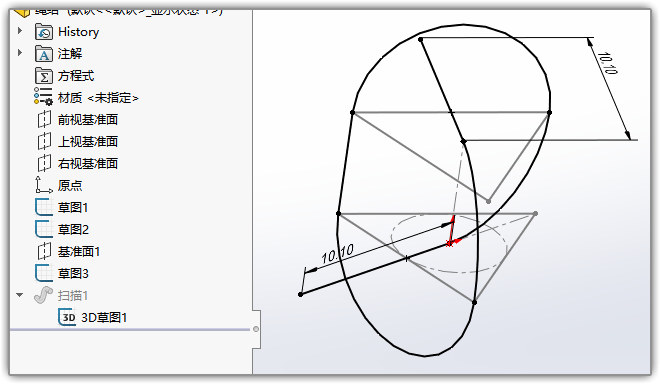Click the 3D草图1 sketch icon
The width and height of the screenshot is (660, 384).
(x=67, y=317)
